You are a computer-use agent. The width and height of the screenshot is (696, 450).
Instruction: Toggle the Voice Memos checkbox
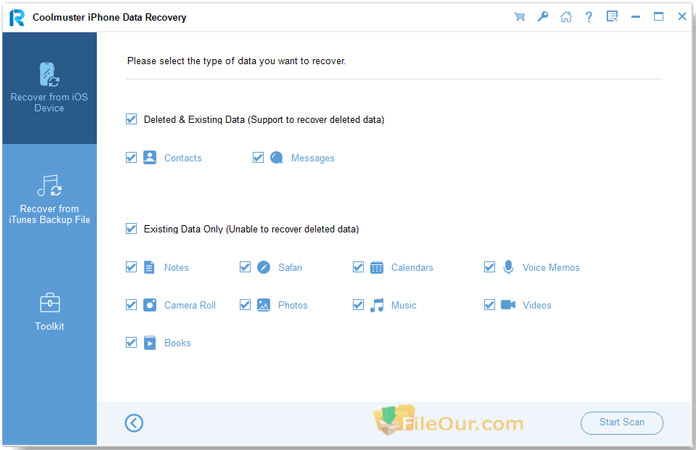click(x=489, y=267)
